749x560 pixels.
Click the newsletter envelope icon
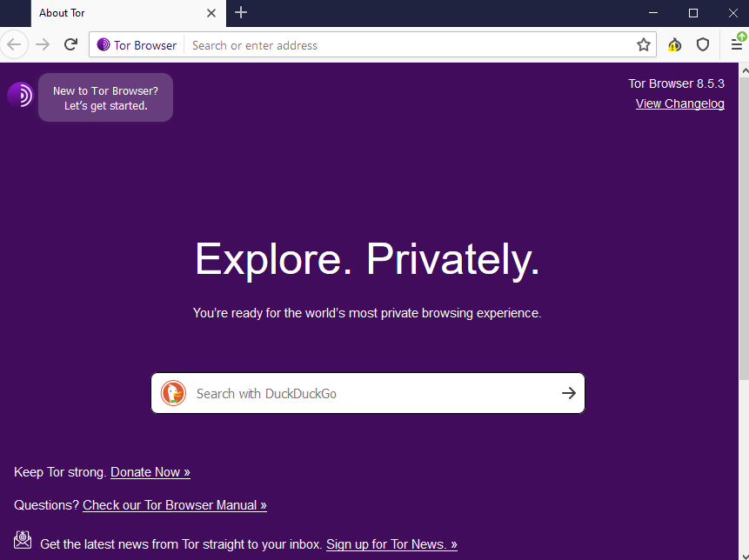pos(23,540)
